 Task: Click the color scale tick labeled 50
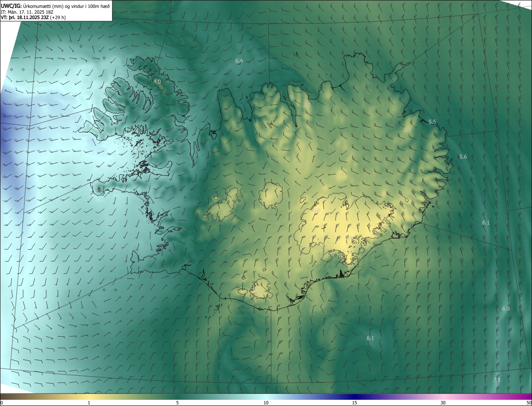tap(529, 403)
